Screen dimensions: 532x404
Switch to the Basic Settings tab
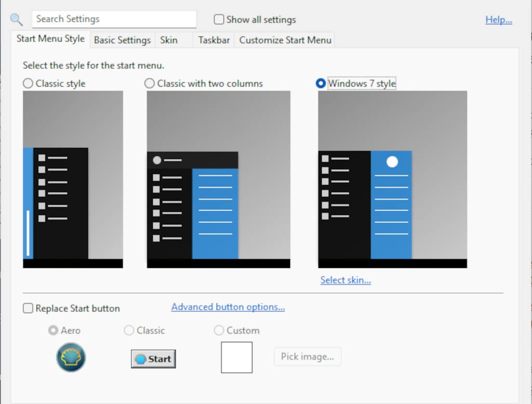point(122,40)
